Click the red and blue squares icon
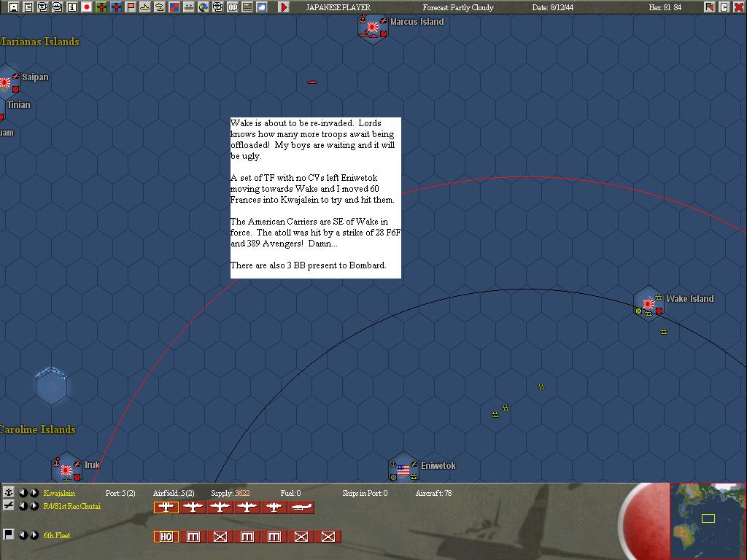Image resolution: width=747 pixels, height=560 pixels. click(x=174, y=7)
